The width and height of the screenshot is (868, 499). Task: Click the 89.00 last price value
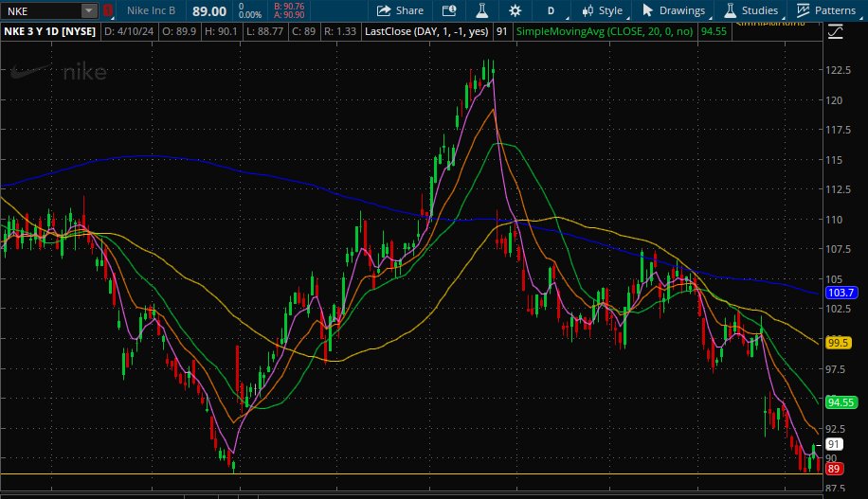[x=209, y=11]
